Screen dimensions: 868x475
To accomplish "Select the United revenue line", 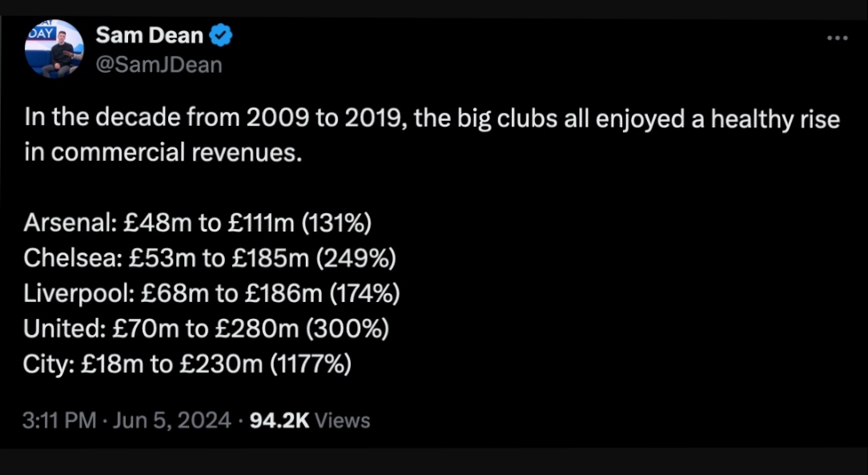I will tap(206, 329).
